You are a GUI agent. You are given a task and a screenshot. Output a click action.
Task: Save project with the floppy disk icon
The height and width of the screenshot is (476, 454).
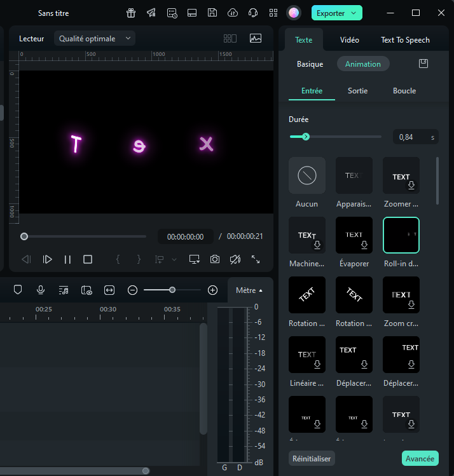[x=212, y=13]
